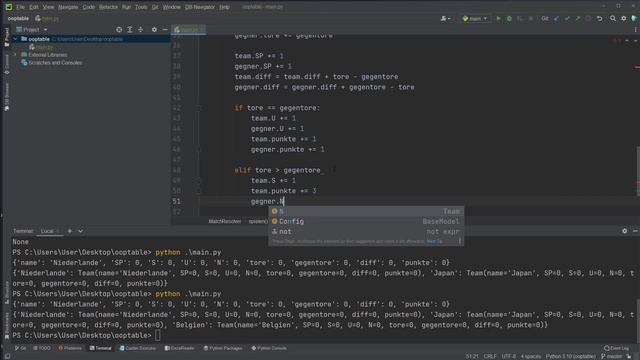640x360 pixels.
Task: Open the Problems tool window
Action: (x=70, y=348)
